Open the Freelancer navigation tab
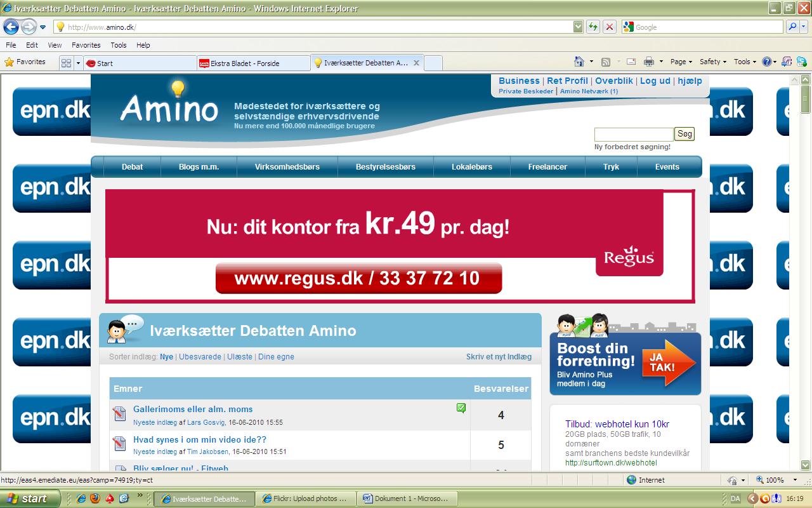812x508 pixels. point(547,167)
